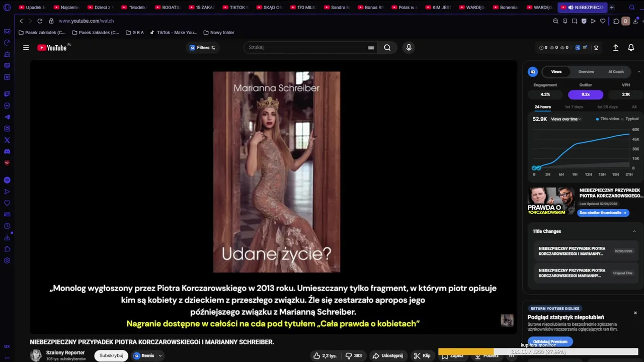Click the IQ logo in Views panel
The width and height of the screenshot is (644, 362).
coord(533,72)
